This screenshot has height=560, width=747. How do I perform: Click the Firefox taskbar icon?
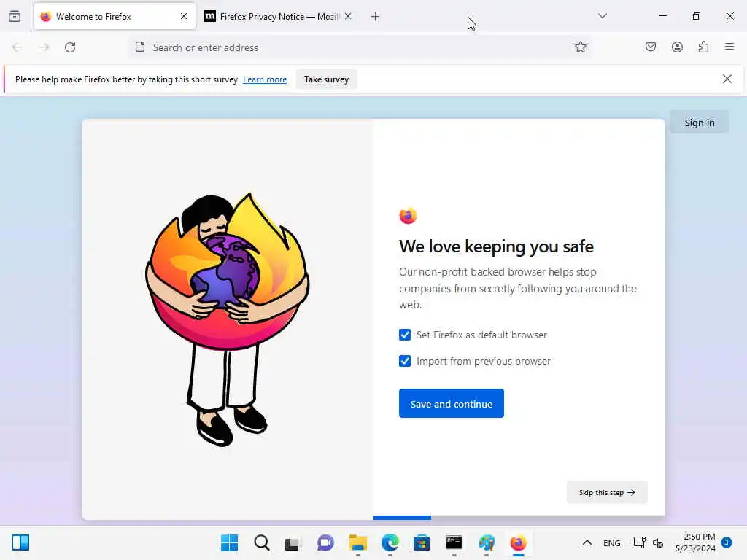click(519, 542)
